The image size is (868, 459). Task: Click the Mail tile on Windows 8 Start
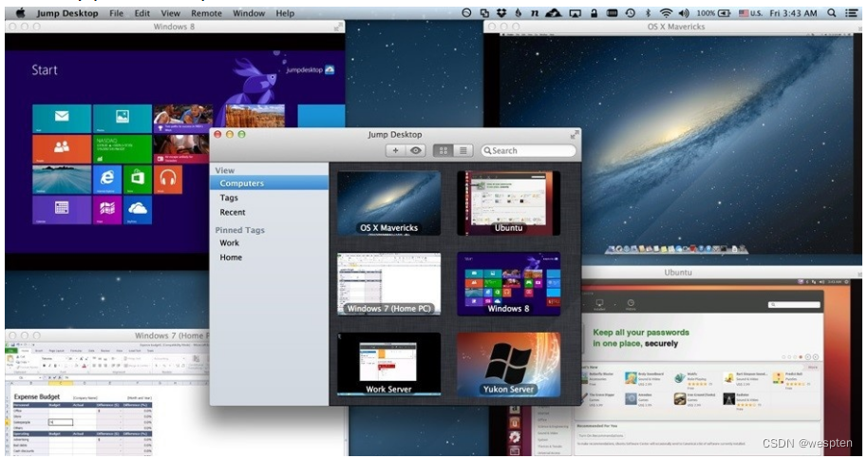[x=62, y=118]
